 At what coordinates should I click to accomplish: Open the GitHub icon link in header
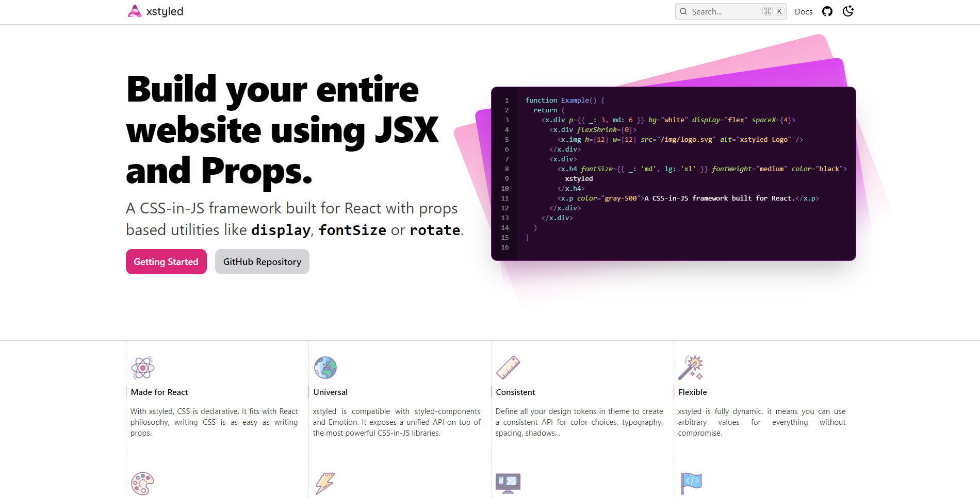(x=827, y=11)
